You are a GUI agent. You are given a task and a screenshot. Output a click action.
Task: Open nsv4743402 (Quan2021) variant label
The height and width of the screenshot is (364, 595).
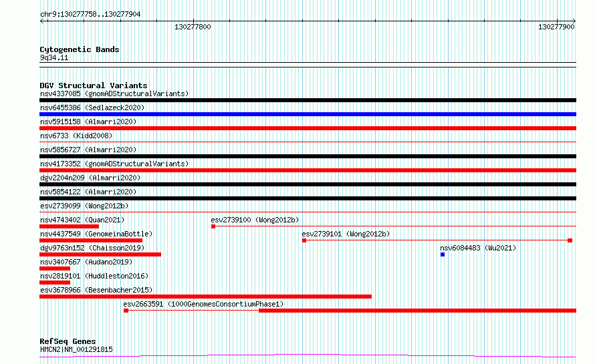82,220
